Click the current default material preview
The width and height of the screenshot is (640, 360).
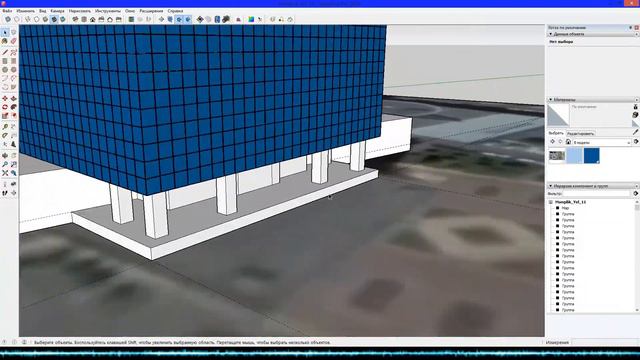point(558,115)
